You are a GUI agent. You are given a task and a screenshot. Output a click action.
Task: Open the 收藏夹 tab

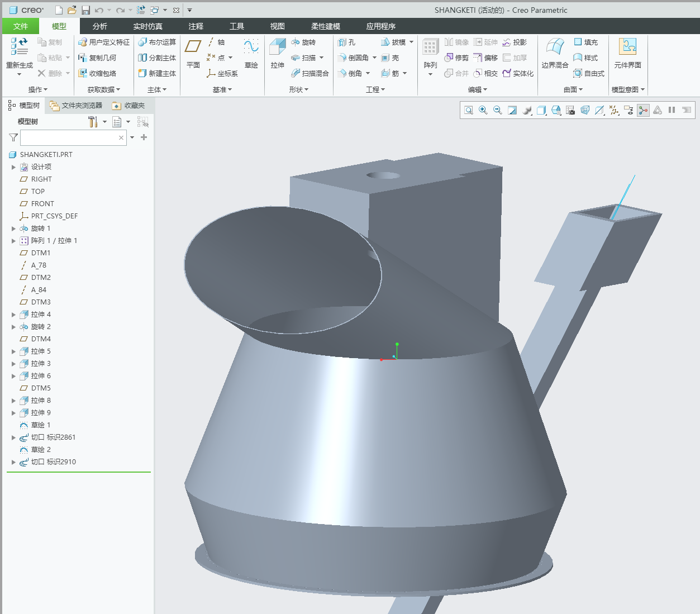(129, 106)
